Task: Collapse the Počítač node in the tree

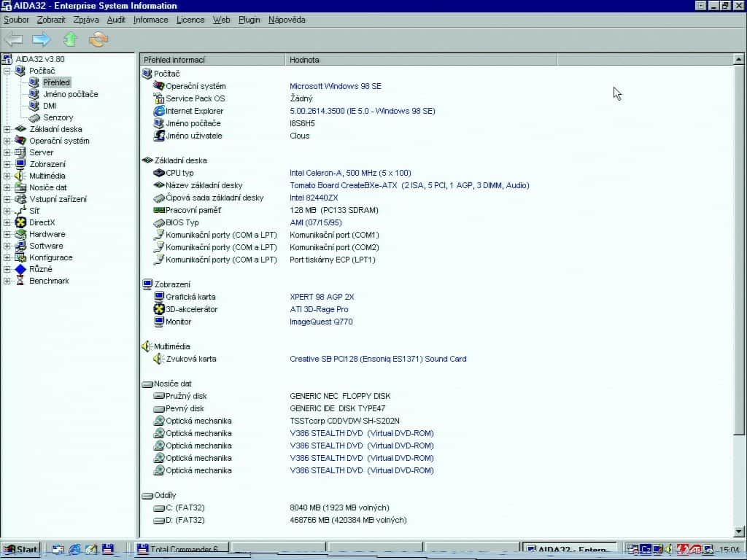Action: click(7, 71)
